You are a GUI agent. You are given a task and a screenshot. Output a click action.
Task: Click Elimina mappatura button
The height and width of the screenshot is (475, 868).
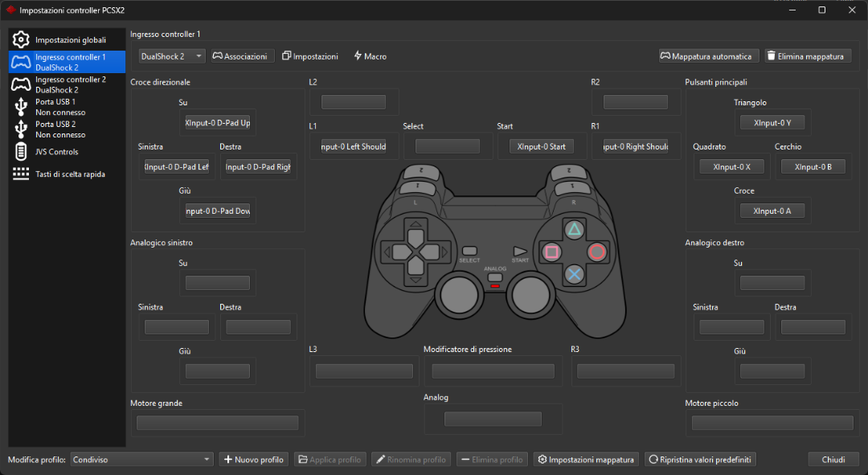pos(809,56)
